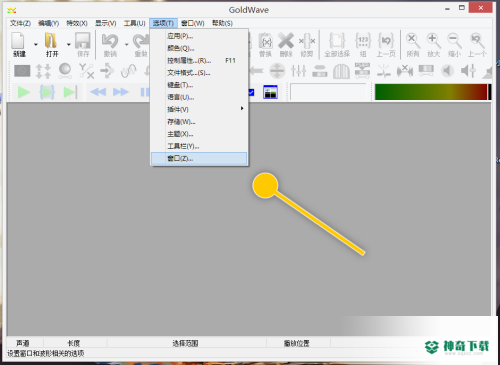This screenshot has height=365, width=500.
Task: Click the 打开 (Open) folder icon
Action: pos(51,41)
